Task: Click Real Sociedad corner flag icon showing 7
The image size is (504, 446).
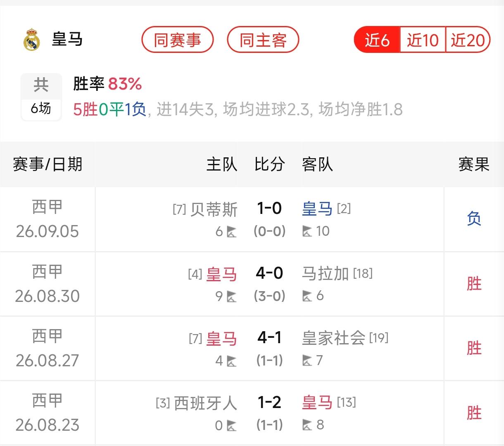Action: pyautogui.click(x=307, y=361)
